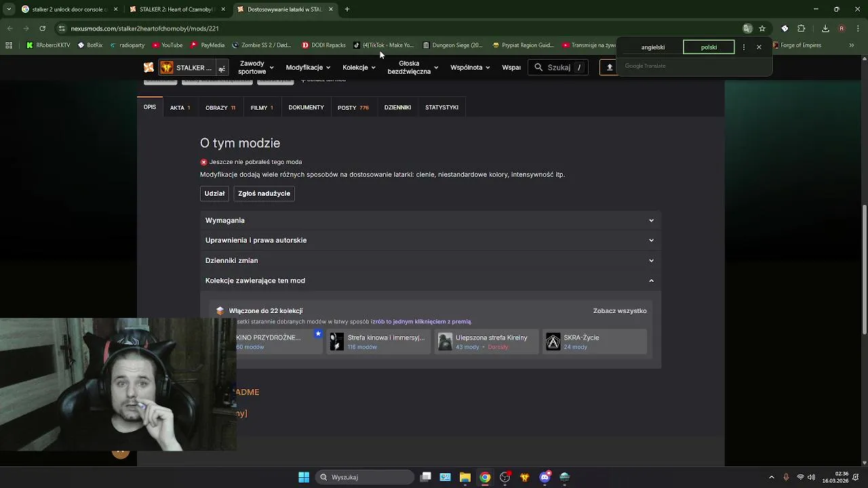Open the volume speaker tray icon

[812, 477]
